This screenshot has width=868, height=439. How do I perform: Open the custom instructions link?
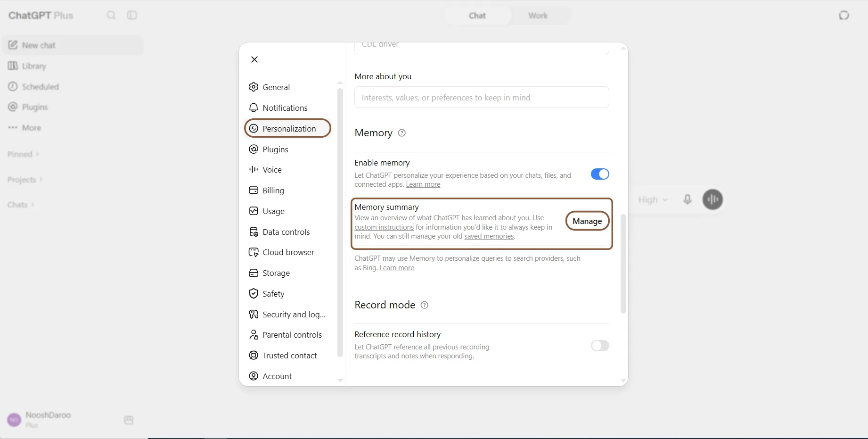tap(384, 227)
